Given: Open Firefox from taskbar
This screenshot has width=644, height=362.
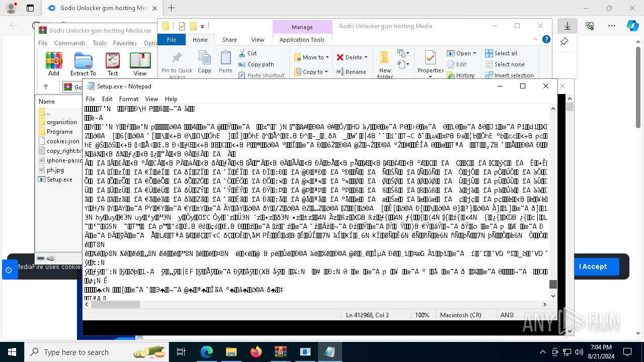Looking at the screenshot, I should click(256, 352).
